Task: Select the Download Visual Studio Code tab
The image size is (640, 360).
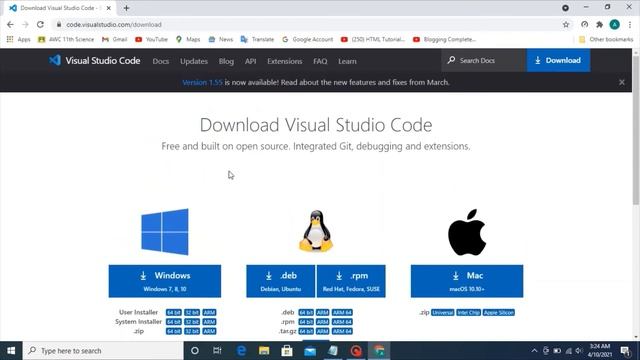Action: pos(60,8)
